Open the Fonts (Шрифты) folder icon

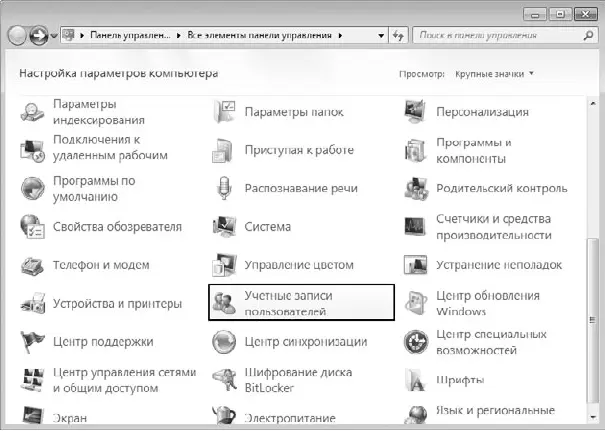point(416,381)
